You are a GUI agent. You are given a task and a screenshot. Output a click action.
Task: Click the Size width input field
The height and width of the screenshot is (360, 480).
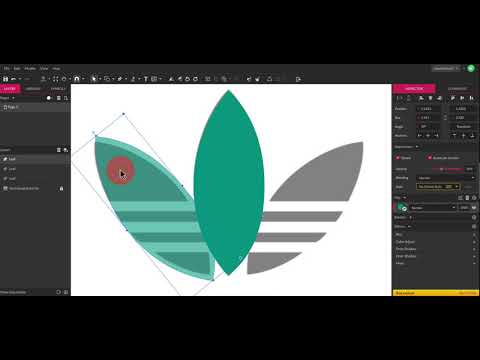tap(429, 118)
